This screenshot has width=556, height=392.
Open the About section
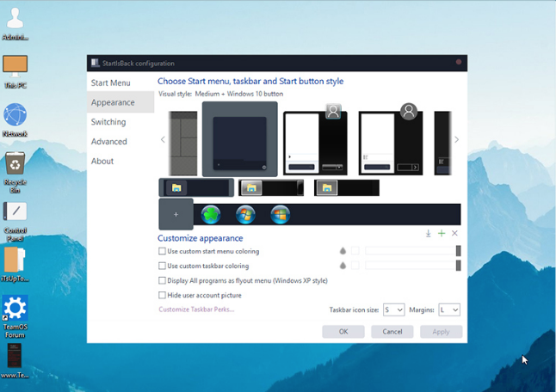[120, 161]
